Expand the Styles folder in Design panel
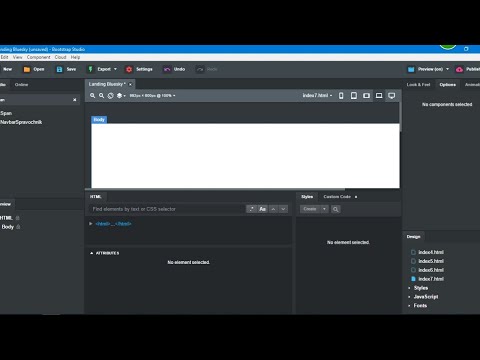Image resolution: width=480 pixels, height=360 pixels. click(x=409, y=288)
